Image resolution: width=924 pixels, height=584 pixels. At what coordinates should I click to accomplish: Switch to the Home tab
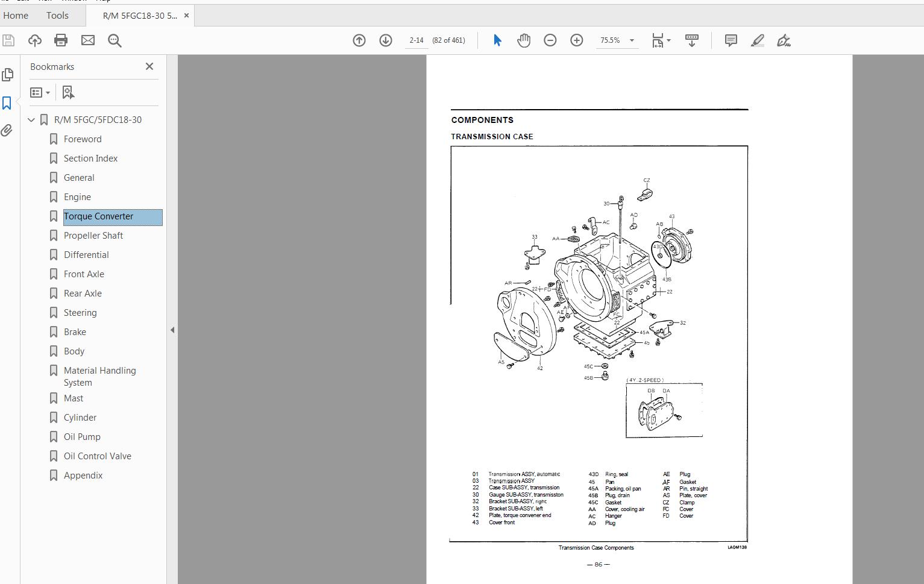[15, 15]
